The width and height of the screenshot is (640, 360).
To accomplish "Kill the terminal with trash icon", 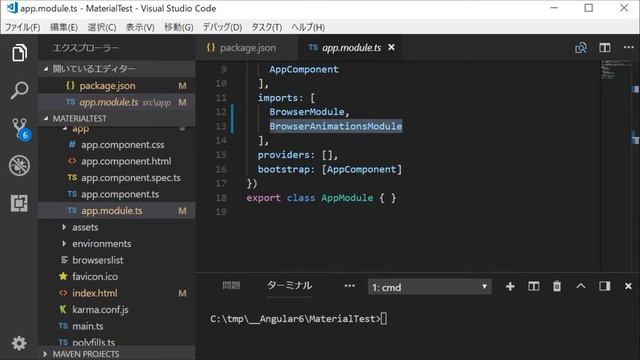I will coord(557,287).
